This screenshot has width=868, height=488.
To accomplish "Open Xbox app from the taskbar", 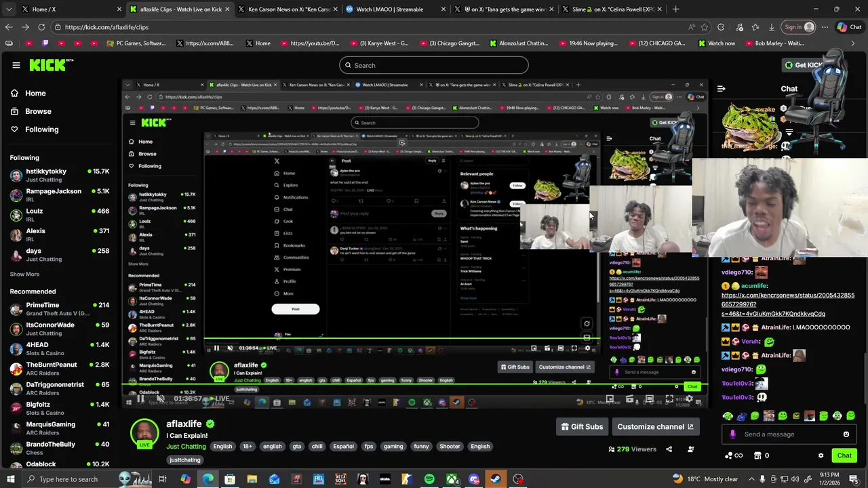I will point(452,479).
